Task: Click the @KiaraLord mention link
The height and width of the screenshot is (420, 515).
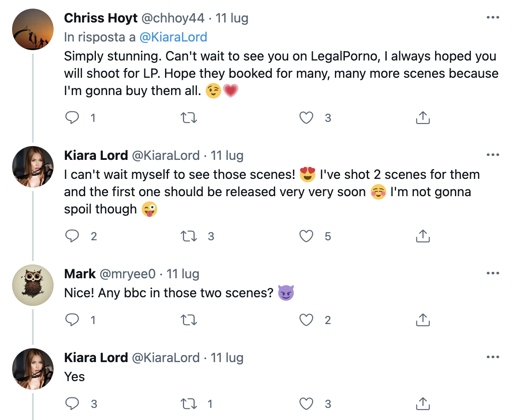Action: click(173, 37)
